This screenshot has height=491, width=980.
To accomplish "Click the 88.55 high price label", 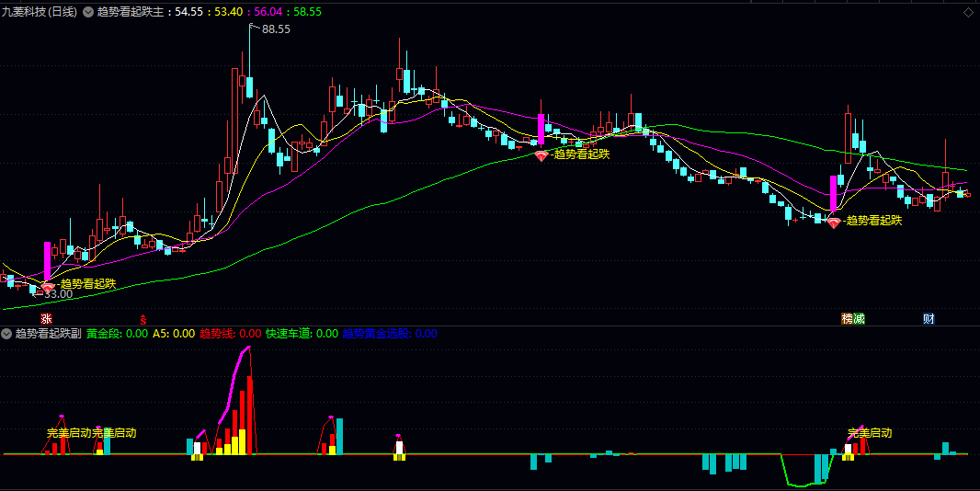I will click(276, 29).
